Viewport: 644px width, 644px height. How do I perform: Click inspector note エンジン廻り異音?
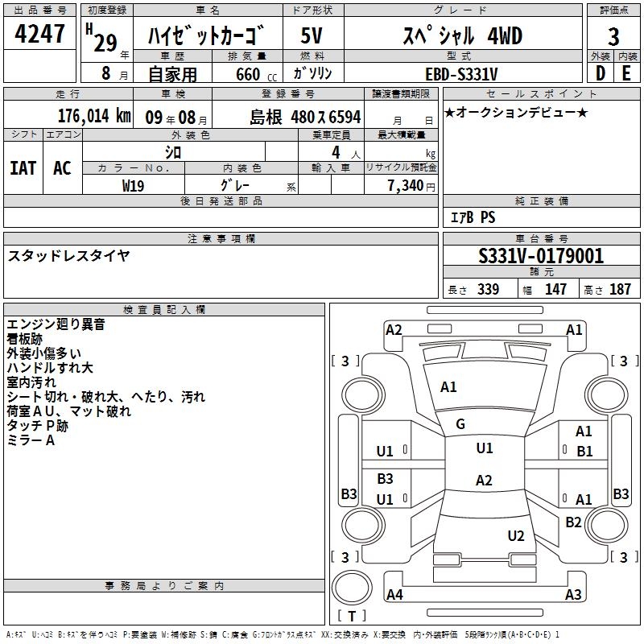(x=56, y=324)
